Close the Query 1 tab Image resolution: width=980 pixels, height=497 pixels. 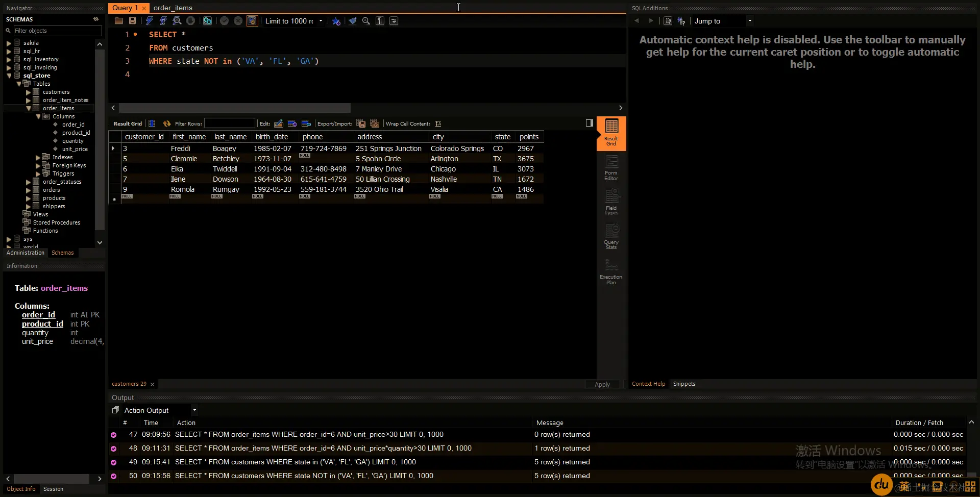(x=144, y=8)
